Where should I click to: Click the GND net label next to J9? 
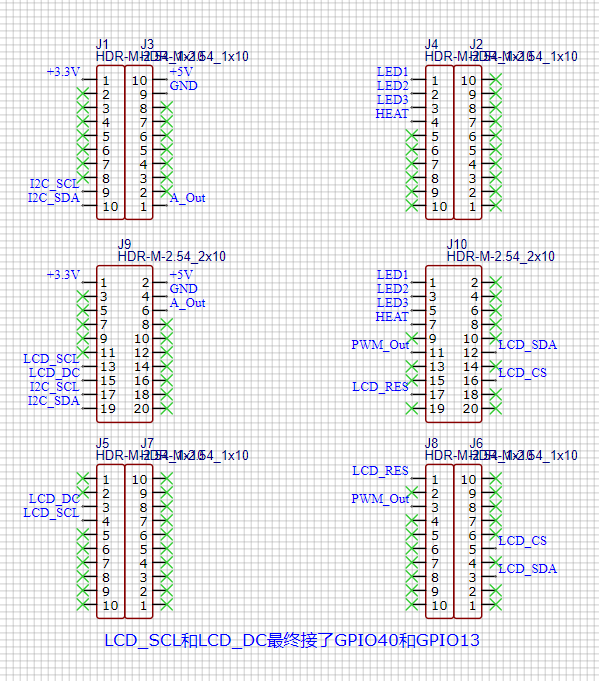pos(183,289)
